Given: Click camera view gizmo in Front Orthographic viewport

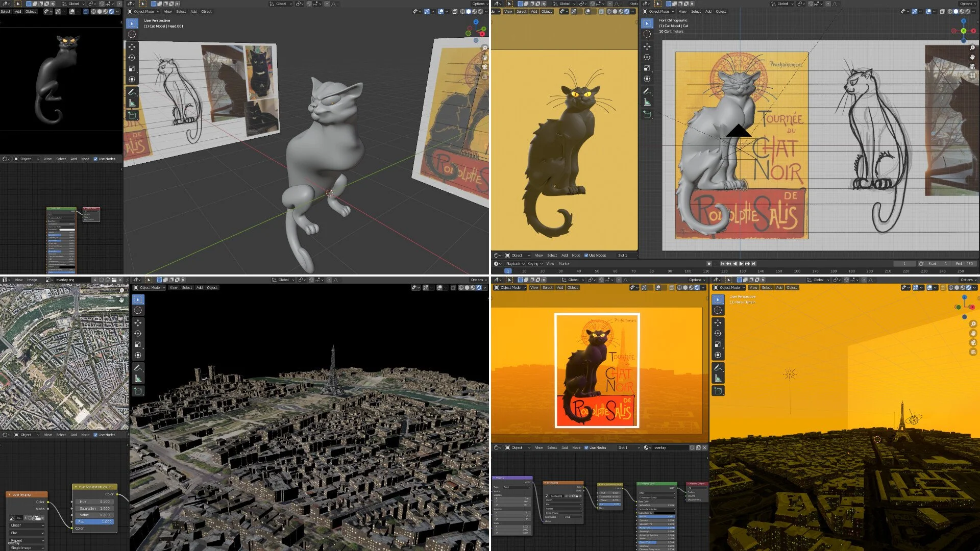Looking at the screenshot, I should click(972, 66).
